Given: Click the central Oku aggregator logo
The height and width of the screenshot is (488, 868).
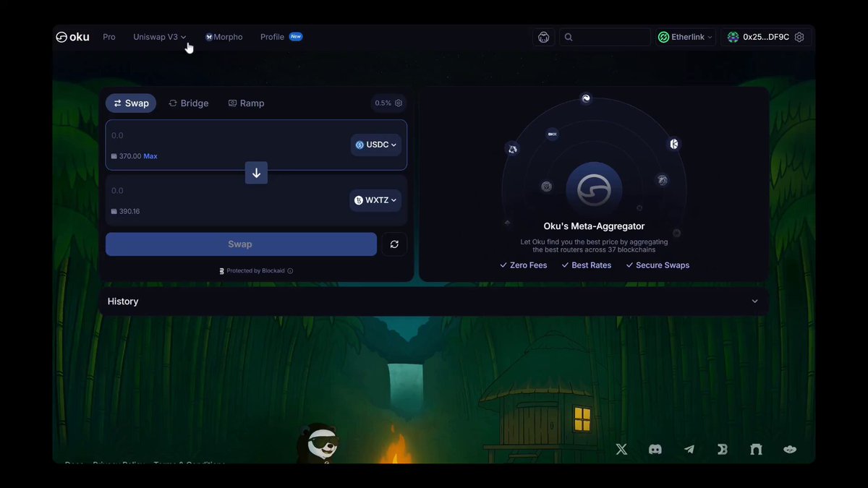Looking at the screenshot, I should pyautogui.click(x=594, y=189).
